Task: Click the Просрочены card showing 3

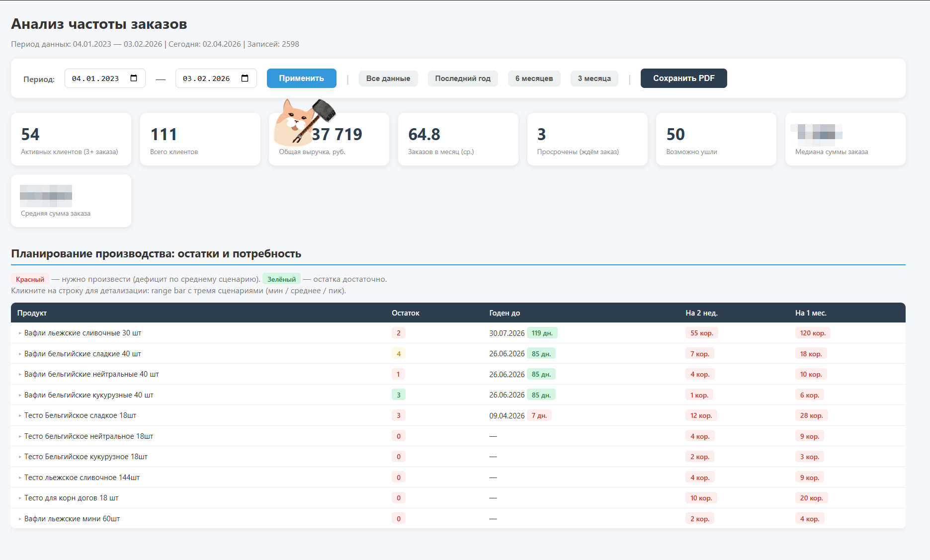Action: pos(588,139)
